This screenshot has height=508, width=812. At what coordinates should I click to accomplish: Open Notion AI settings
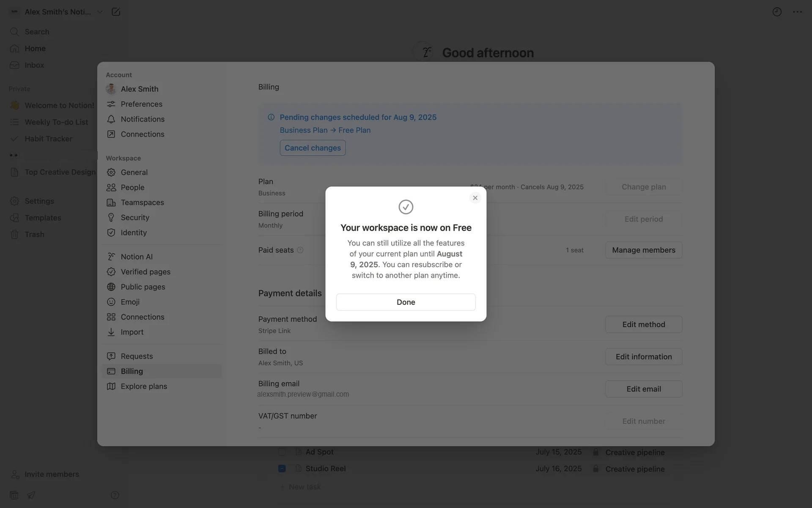pos(162,257)
